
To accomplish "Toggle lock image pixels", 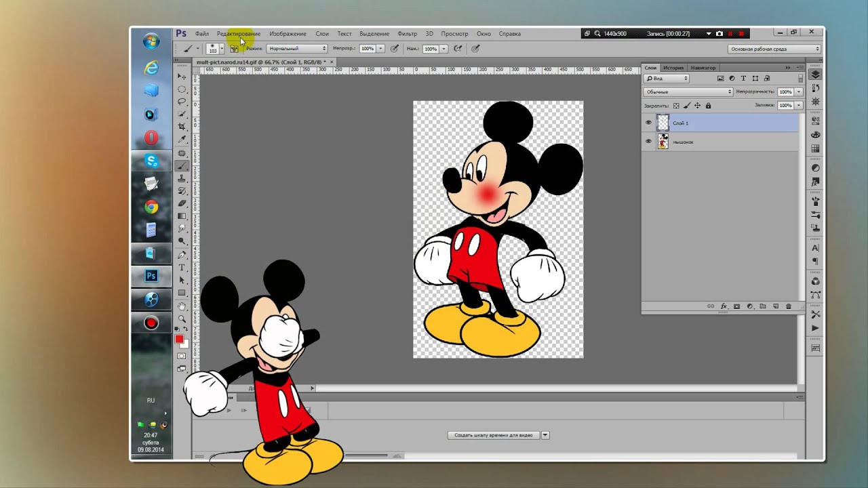I will (687, 106).
